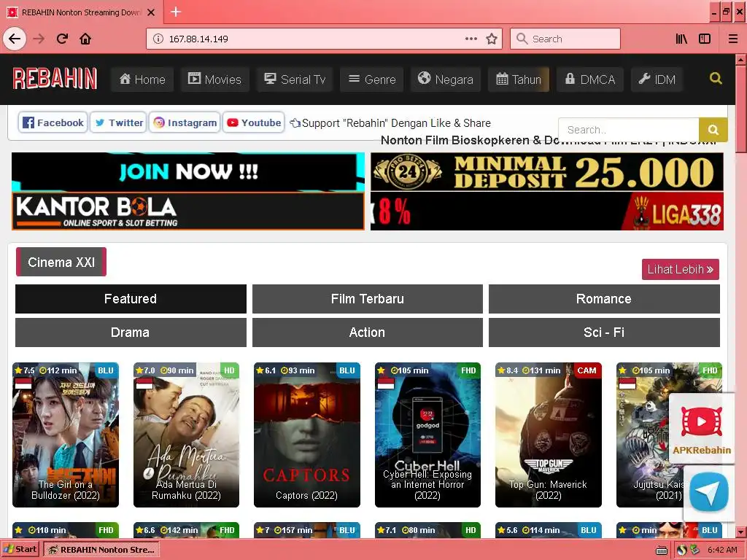View site information icon in address bar
This screenshot has height=560, width=747.
158,39
